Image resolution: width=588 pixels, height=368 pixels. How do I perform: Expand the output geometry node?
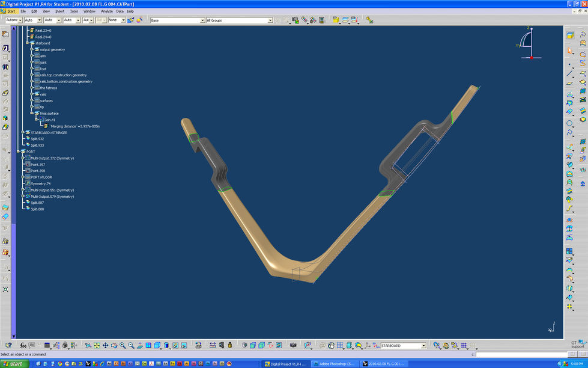32,49
